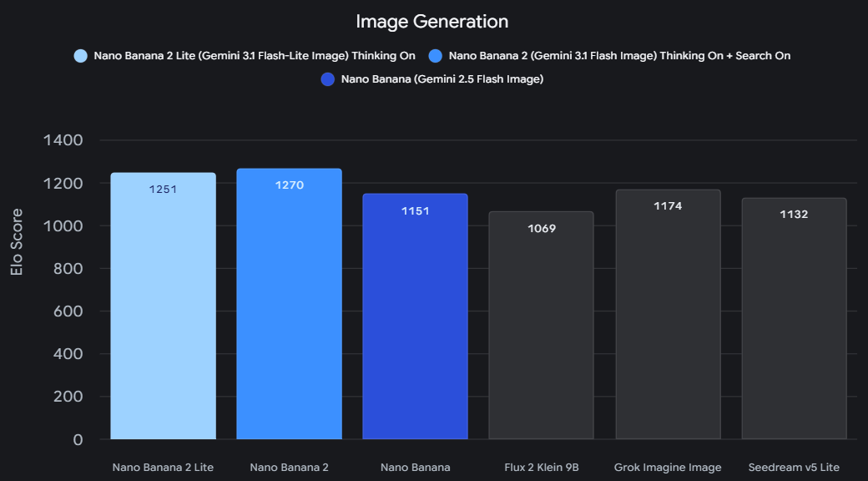
Task: Click the y-axis tick label 200
Action: pos(68,397)
